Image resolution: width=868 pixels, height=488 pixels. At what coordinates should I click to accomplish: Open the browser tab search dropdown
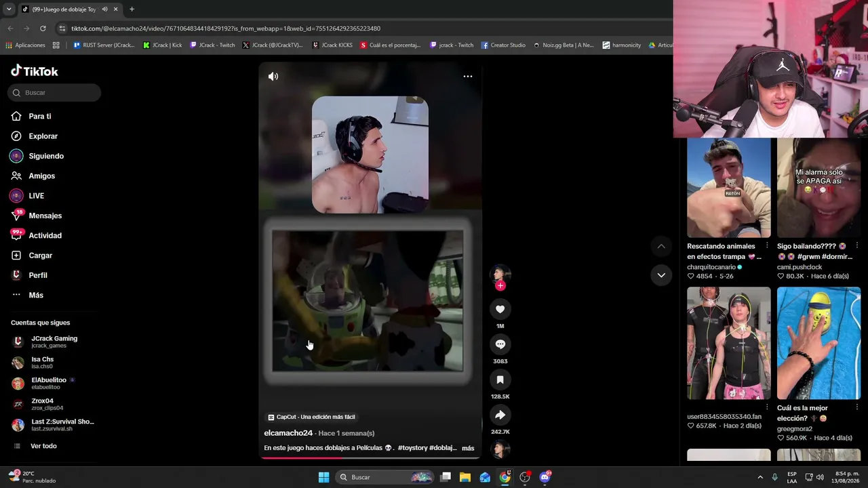8,9
